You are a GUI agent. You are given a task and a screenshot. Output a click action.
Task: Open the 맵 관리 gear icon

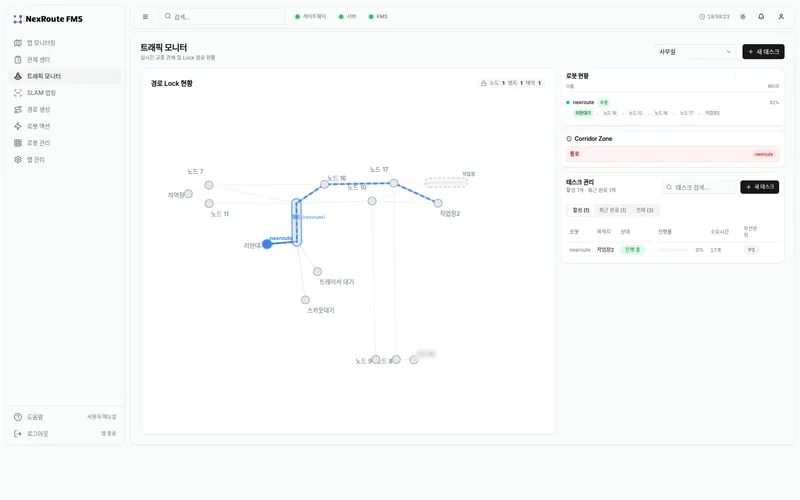tap(18, 160)
